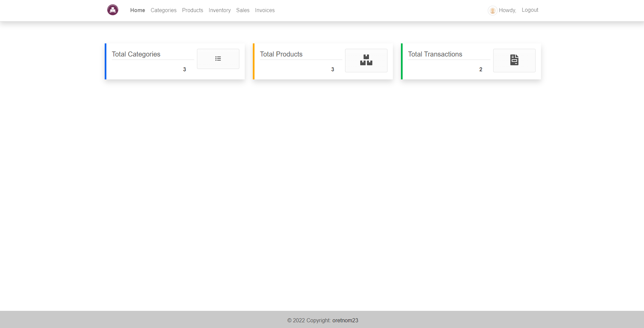Click the products boxes icon
Screen dimensions: 644x328
[x=366, y=60]
